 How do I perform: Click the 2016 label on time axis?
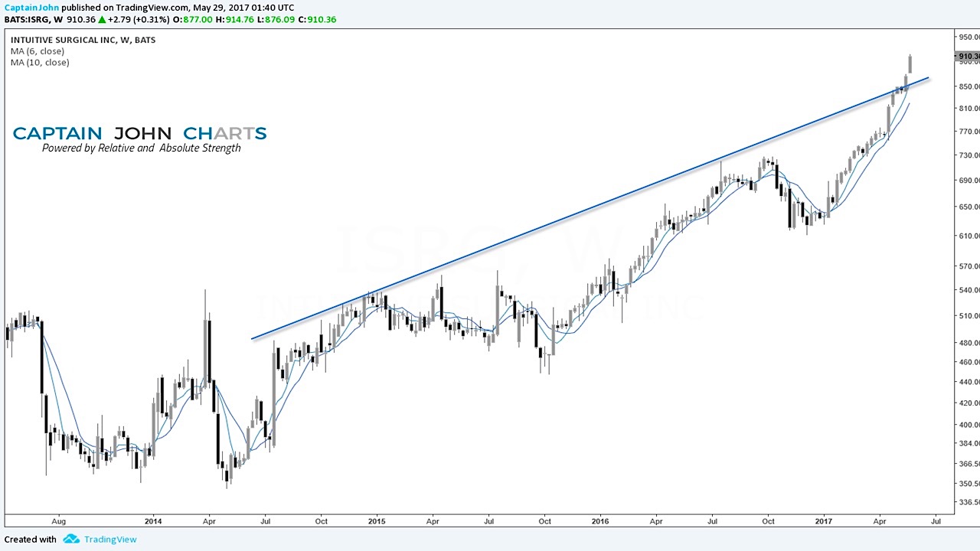point(600,521)
